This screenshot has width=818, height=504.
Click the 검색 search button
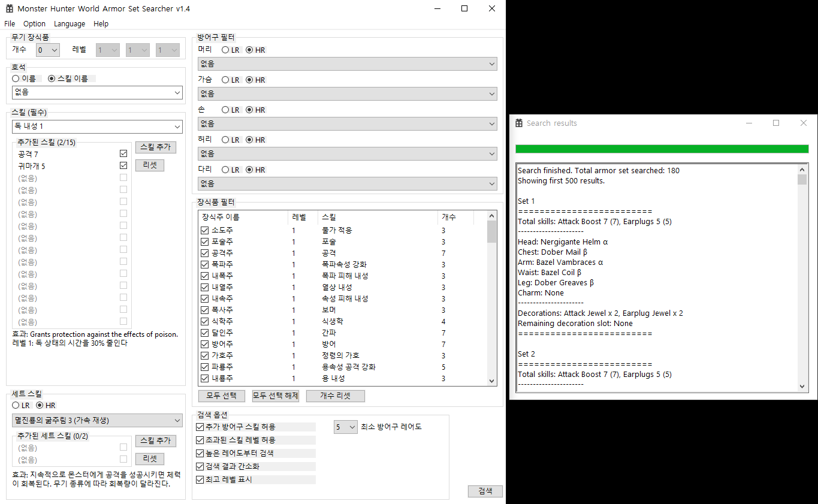(485, 491)
